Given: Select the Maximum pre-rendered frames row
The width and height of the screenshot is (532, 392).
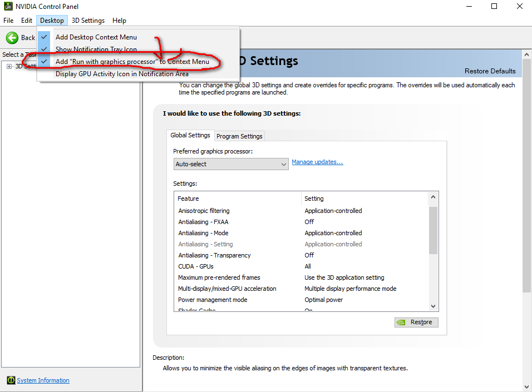Looking at the screenshot, I should point(301,277).
